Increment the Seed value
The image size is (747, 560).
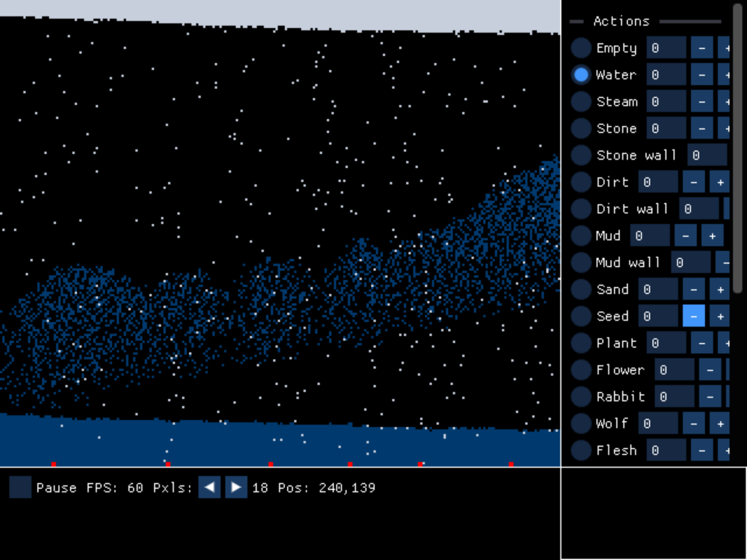click(721, 317)
